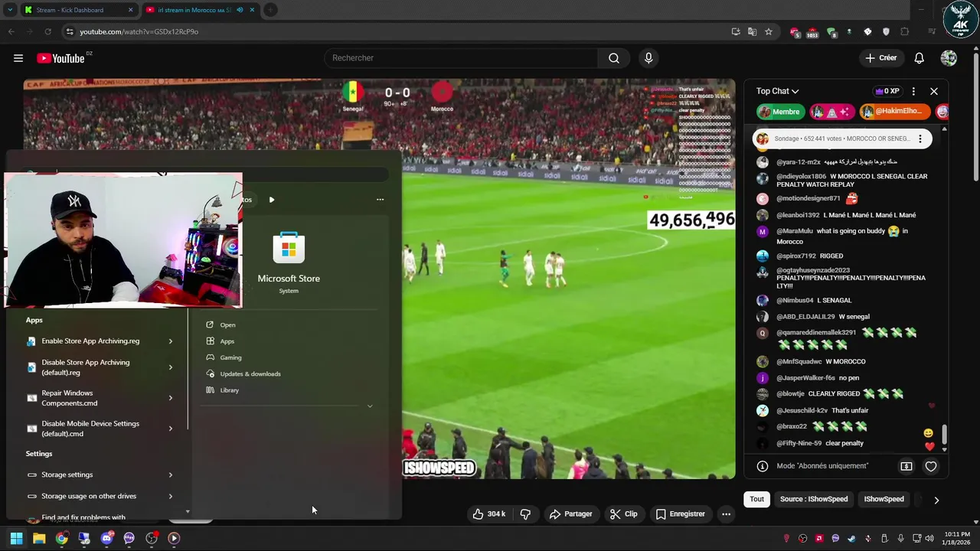Expand Disable Mobile Device Settings (default).cmd

click(x=170, y=429)
